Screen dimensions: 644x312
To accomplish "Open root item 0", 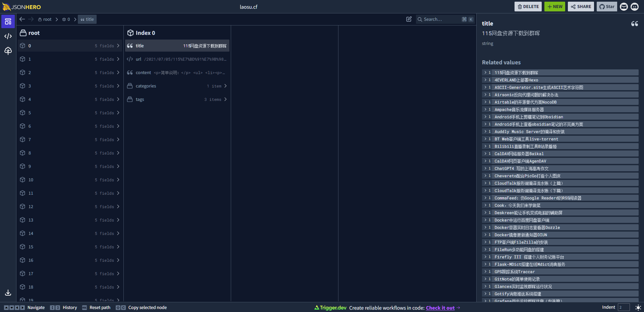I will click(x=70, y=46).
